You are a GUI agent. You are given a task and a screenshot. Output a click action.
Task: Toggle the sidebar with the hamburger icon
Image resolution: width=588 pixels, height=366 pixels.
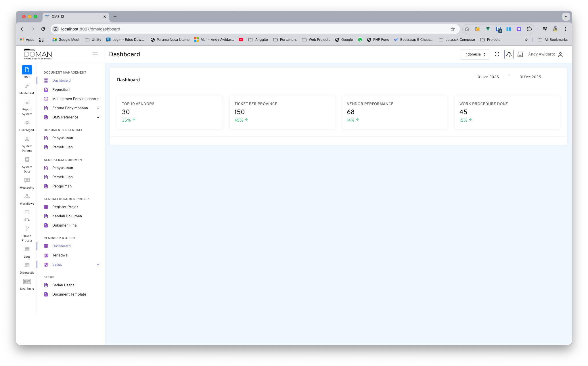[95, 54]
